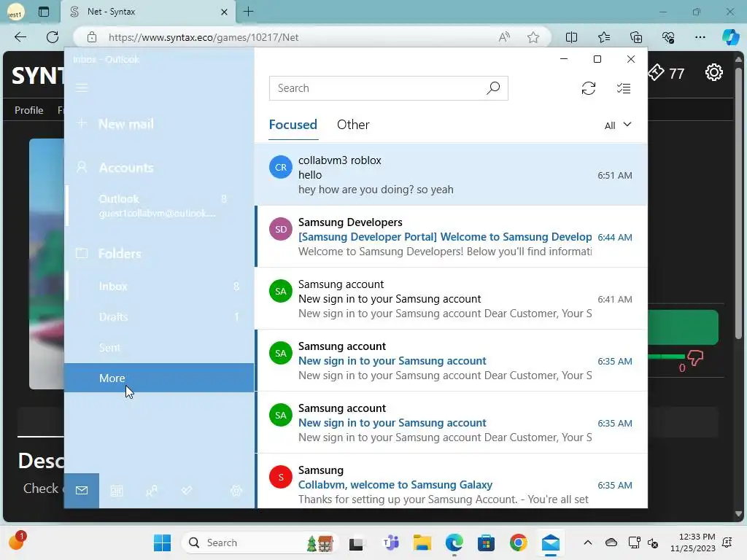Show hidden system tray icons
747x560 pixels.
(588, 542)
